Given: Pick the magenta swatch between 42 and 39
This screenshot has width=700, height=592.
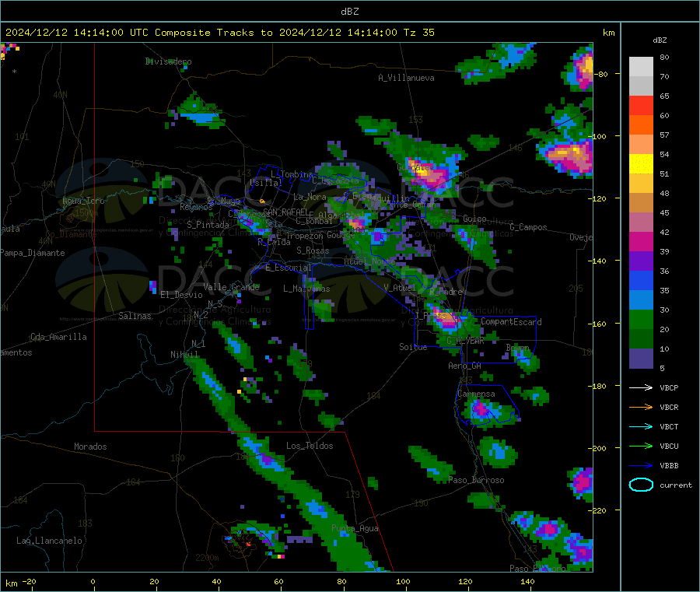Looking at the screenshot, I should click(x=641, y=241).
